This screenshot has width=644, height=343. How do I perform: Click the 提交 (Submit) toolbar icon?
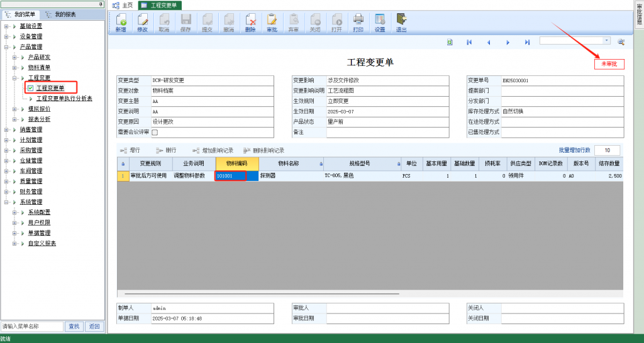[x=207, y=23]
